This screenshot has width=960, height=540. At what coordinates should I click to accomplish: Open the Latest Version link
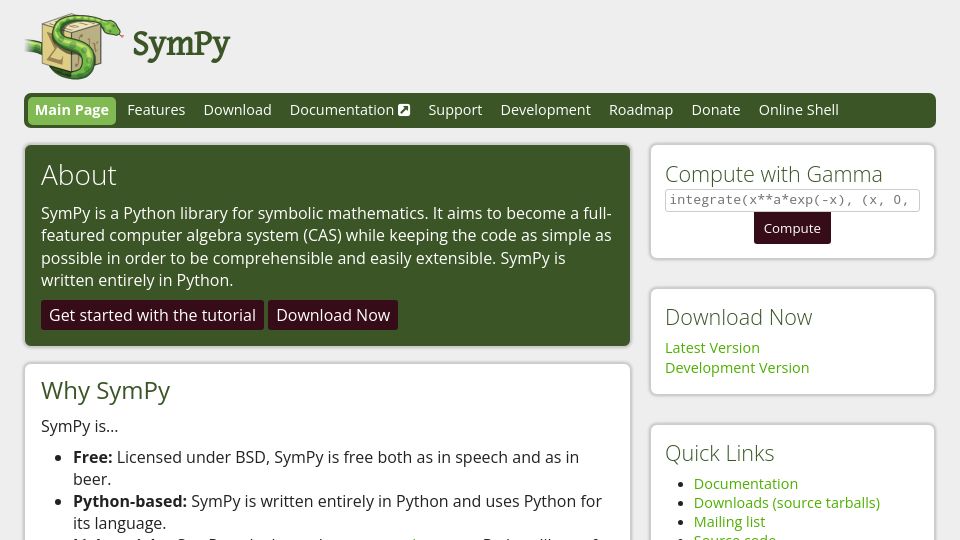pos(712,348)
